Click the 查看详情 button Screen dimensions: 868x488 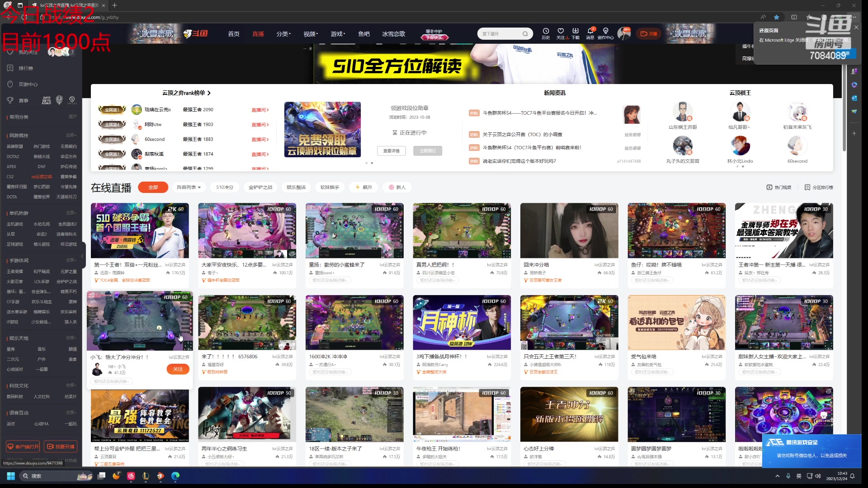392,151
